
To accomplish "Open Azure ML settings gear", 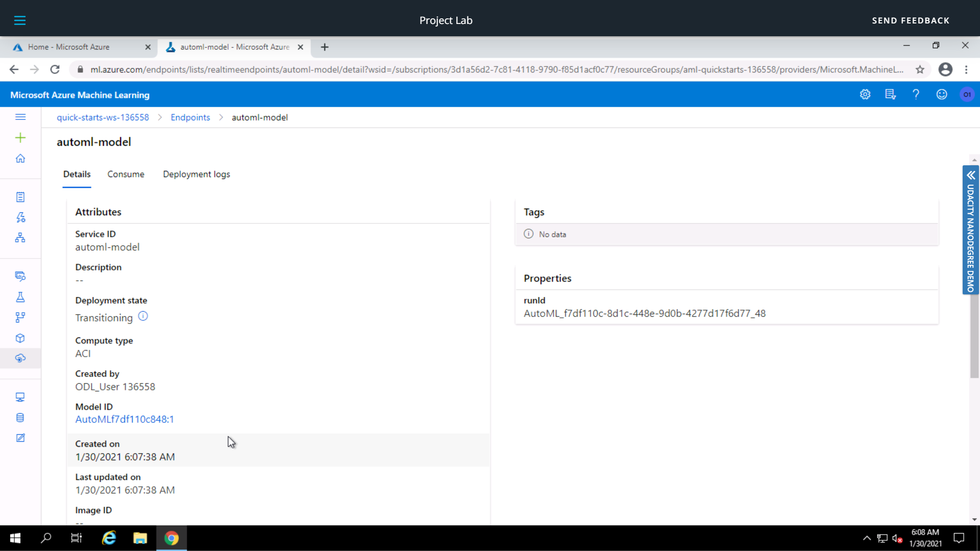I will click(x=865, y=94).
